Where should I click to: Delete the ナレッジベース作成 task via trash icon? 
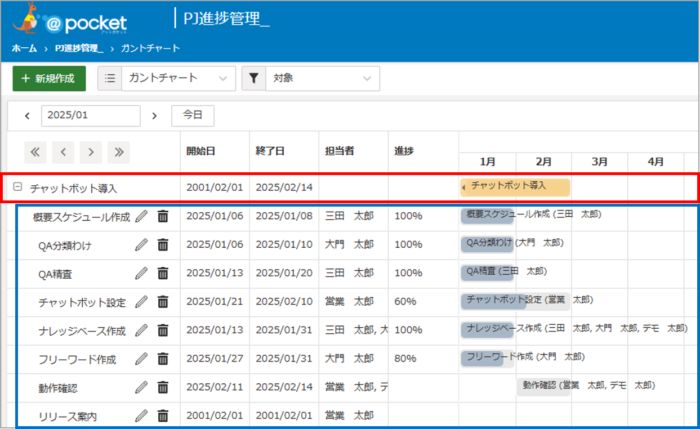pyautogui.click(x=163, y=330)
